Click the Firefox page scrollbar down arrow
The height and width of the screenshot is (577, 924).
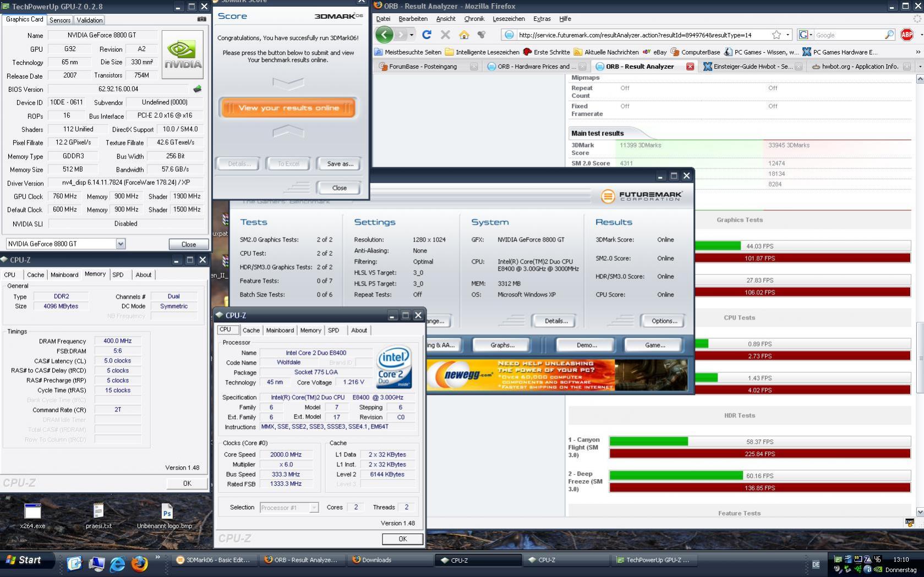coord(920,512)
